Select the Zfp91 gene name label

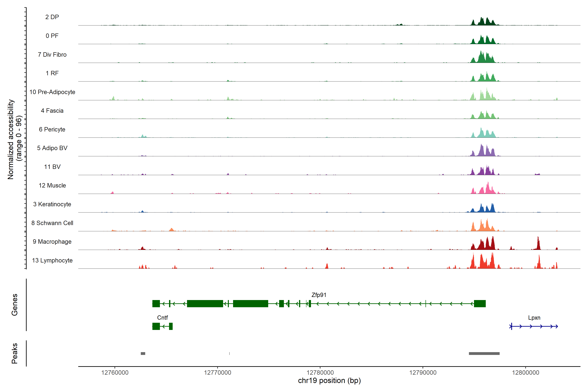coord(319,295)
